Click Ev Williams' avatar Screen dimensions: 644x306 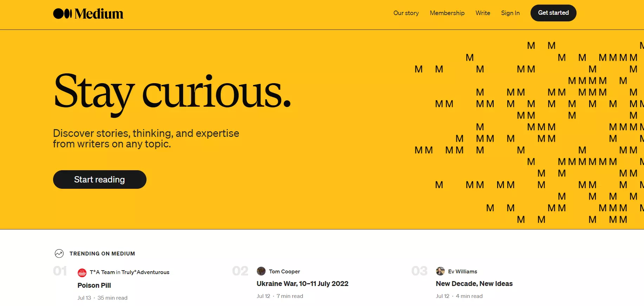pos(440,271)
